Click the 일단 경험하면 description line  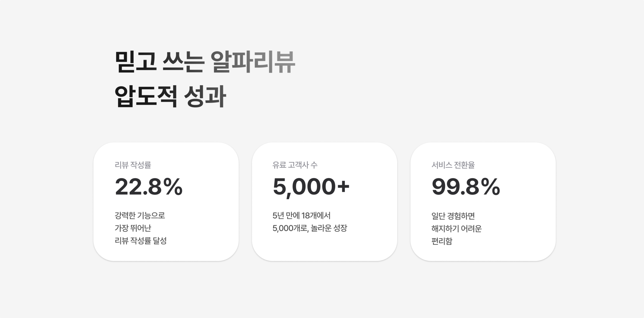tap(453, 216)
